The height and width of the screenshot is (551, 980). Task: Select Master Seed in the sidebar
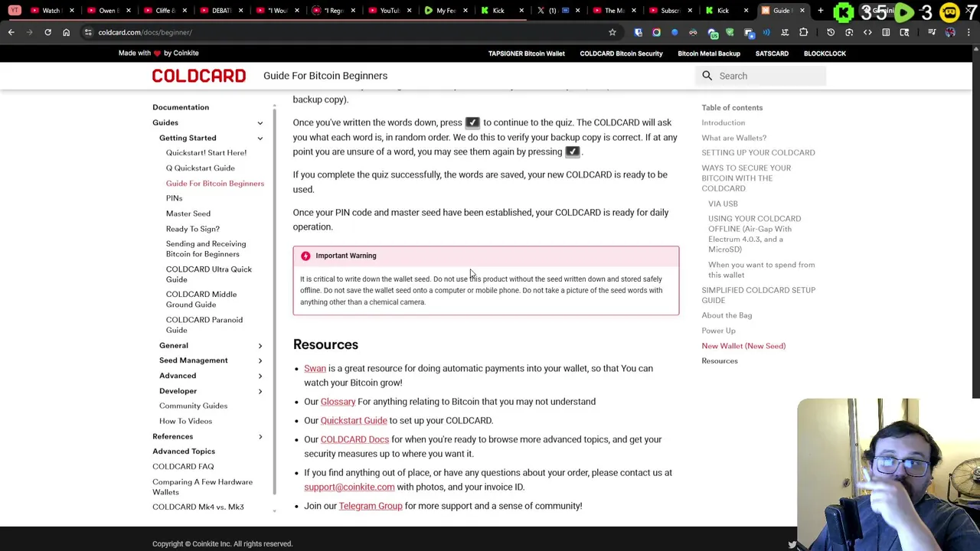pyautogui.click(x=188, y=214)
